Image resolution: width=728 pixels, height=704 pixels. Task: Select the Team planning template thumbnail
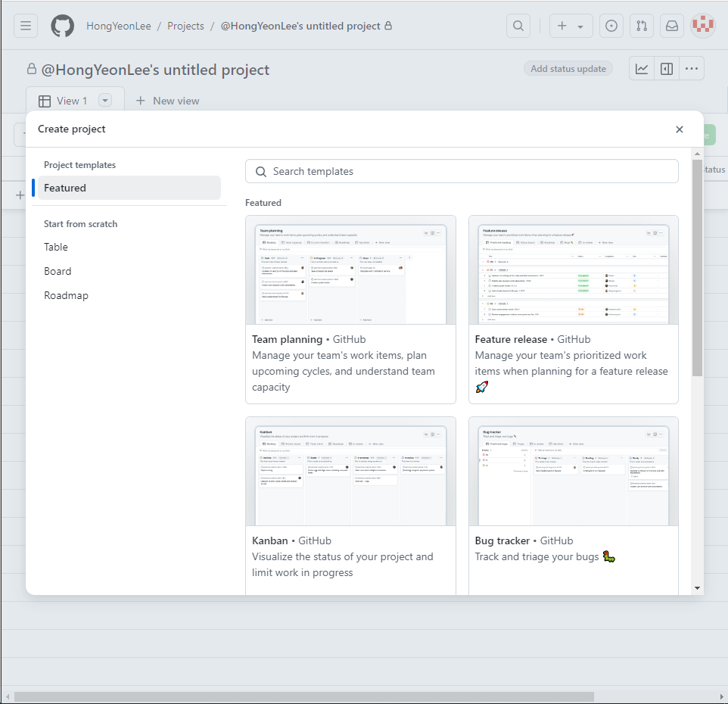point(350,270)
